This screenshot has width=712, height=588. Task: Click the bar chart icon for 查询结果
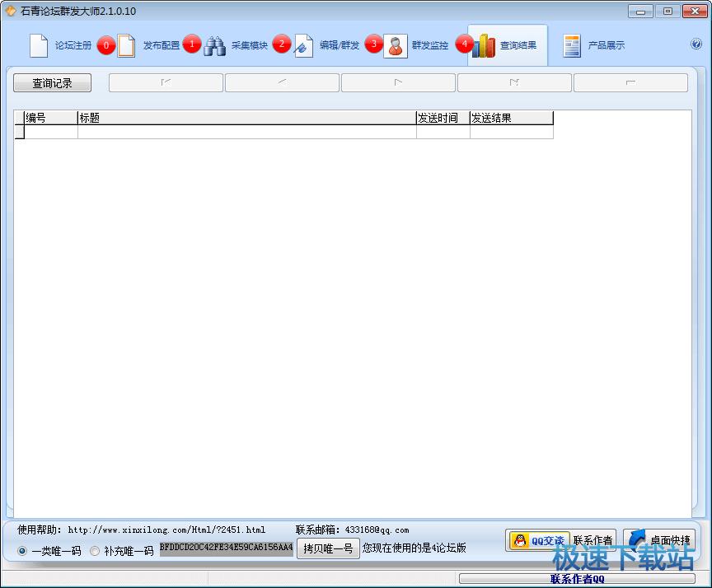(484, 46)
